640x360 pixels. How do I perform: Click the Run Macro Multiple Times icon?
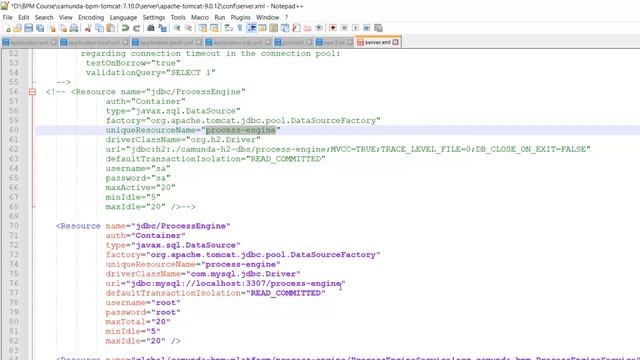tap(367, 28)
